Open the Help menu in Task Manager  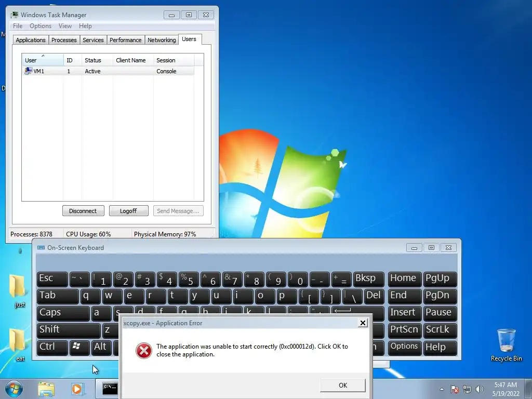tap(85, 26)
